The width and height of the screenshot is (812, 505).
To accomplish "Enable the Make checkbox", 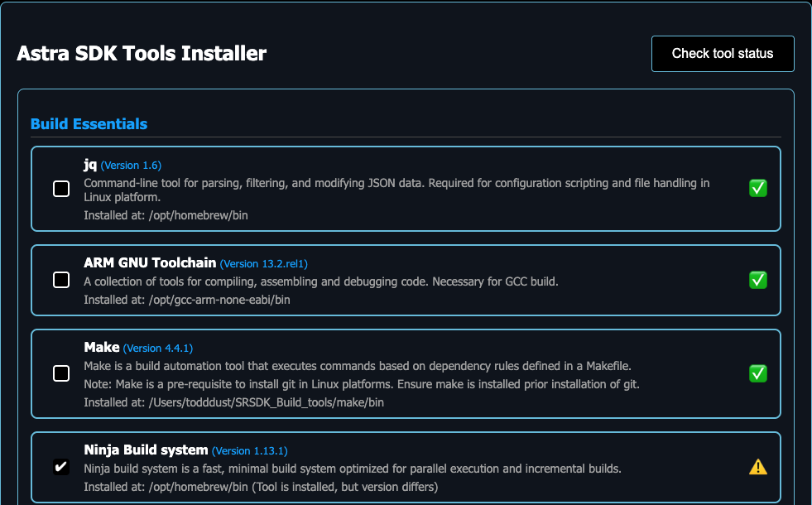I will click(60, 373).
